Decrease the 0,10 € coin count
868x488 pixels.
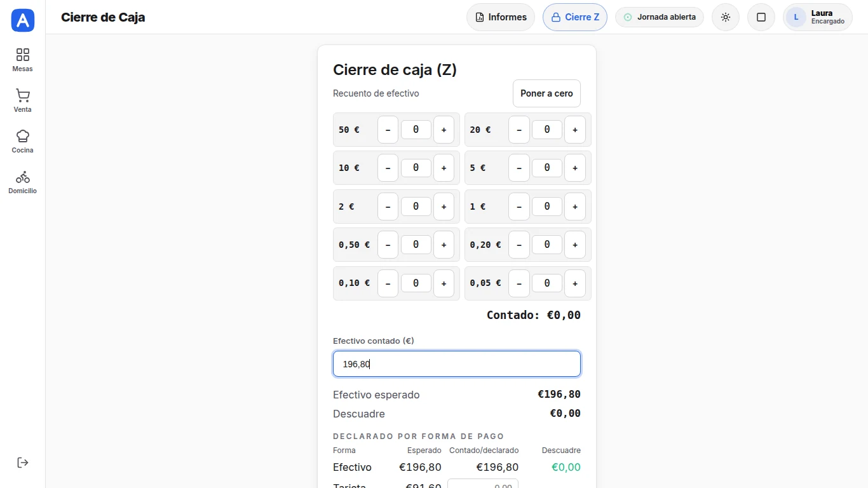(388, 283)
